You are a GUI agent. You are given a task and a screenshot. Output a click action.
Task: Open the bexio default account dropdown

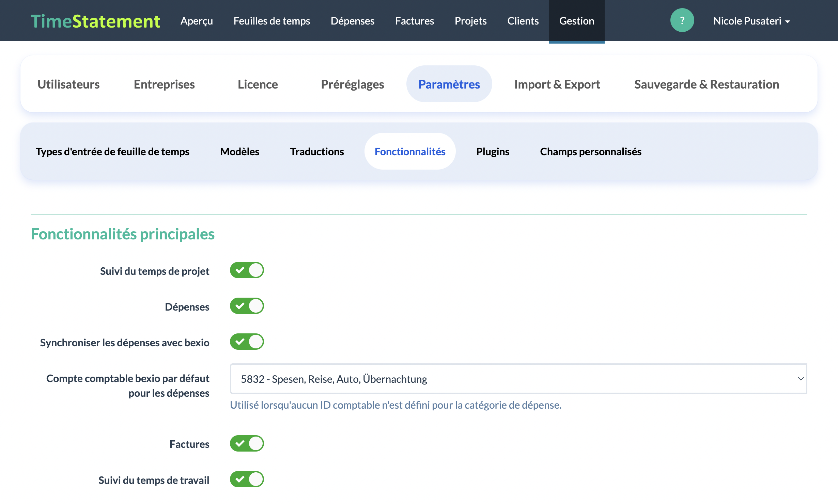click(x=518, y=379)
